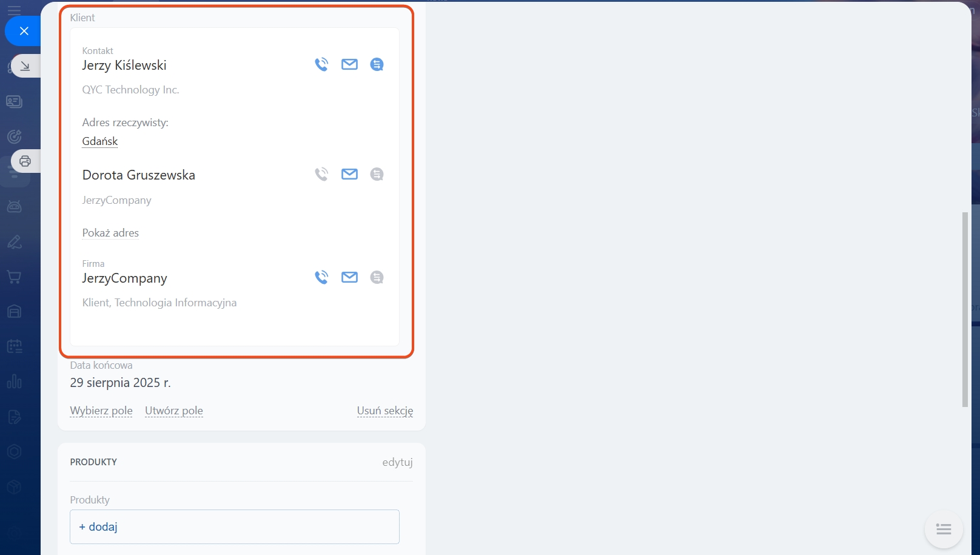The width and height of the screenshot is (980, 555).
Task: Click 'Usuń sekcję' link
Action: [x=385, y=411]
